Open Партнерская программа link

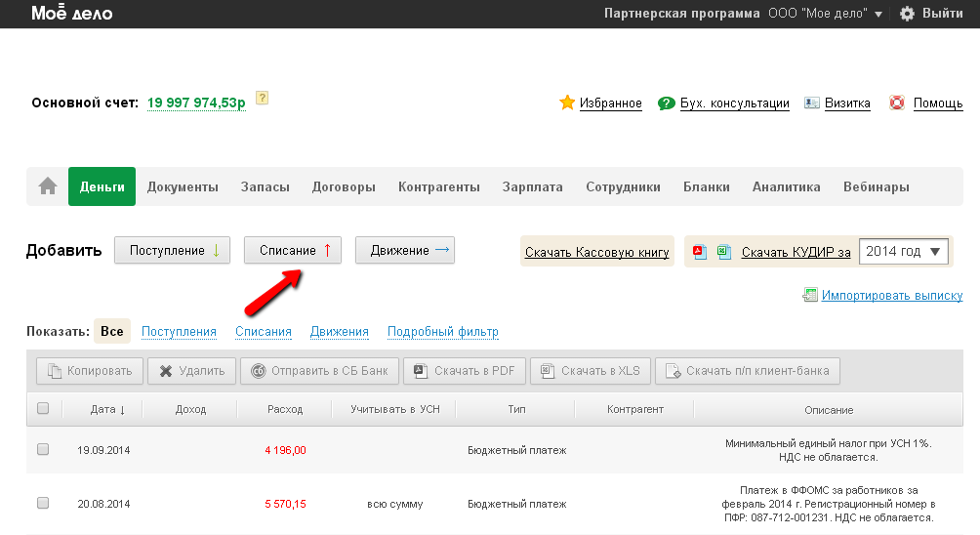click(682, 14)
